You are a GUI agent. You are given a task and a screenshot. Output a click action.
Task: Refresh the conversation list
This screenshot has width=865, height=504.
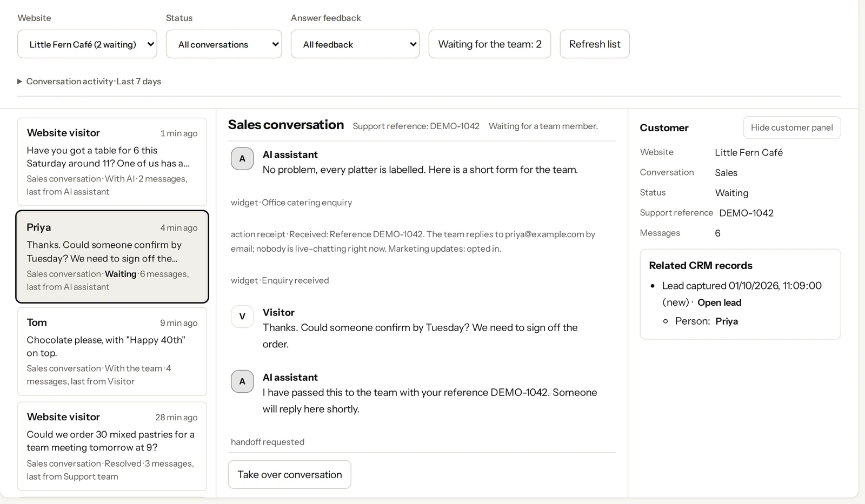click(x=595, y=44)
